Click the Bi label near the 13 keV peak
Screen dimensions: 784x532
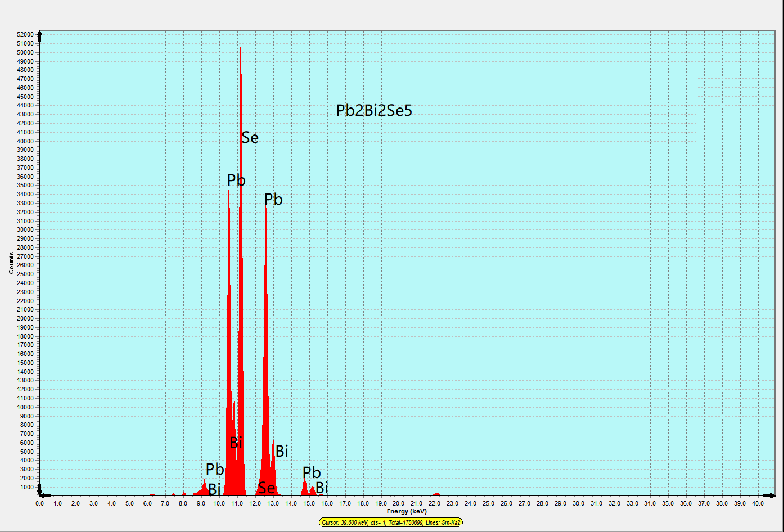(282, 451)
